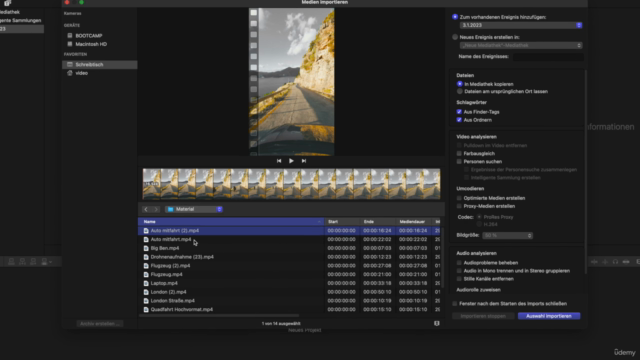
Task: Open the 'Neue Mediathek' library dropdown
Action: (521, 45)
